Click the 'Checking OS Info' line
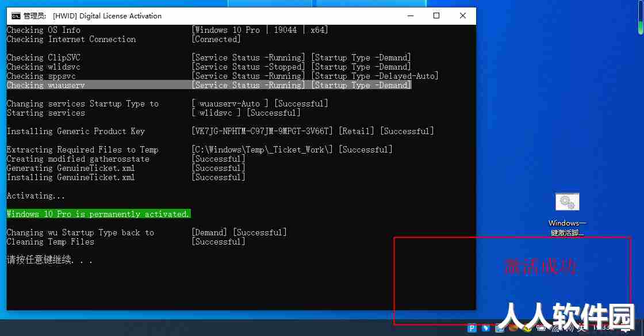The image size is (644, 336). click(x=44, y=30)
